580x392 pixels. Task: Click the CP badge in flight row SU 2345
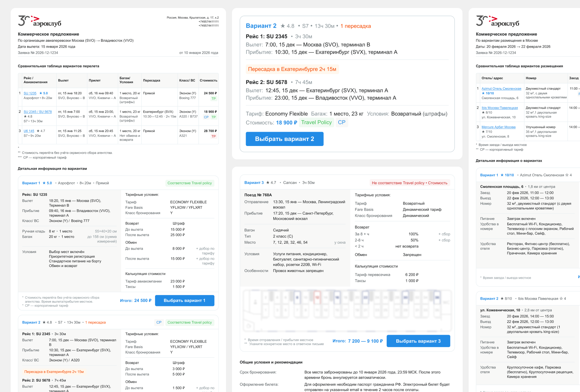pos(206,117)
